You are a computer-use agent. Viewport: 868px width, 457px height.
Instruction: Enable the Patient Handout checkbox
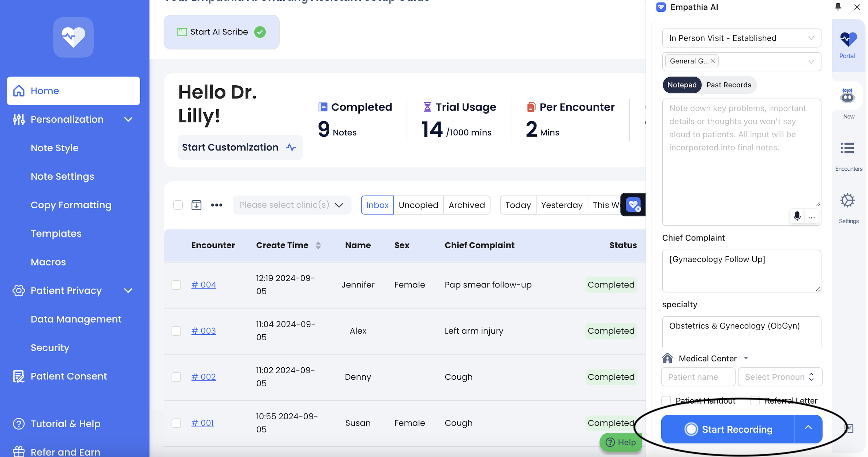[666, 401]
